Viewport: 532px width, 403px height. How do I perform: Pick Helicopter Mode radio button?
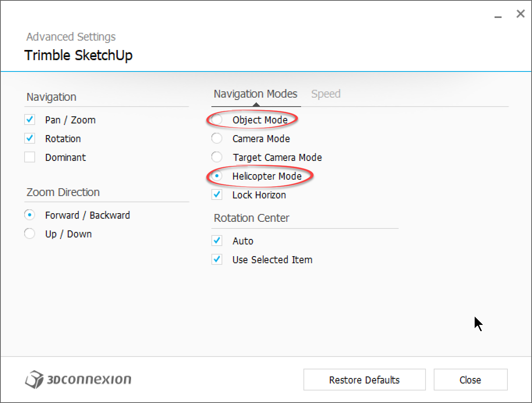coord(217,176)
